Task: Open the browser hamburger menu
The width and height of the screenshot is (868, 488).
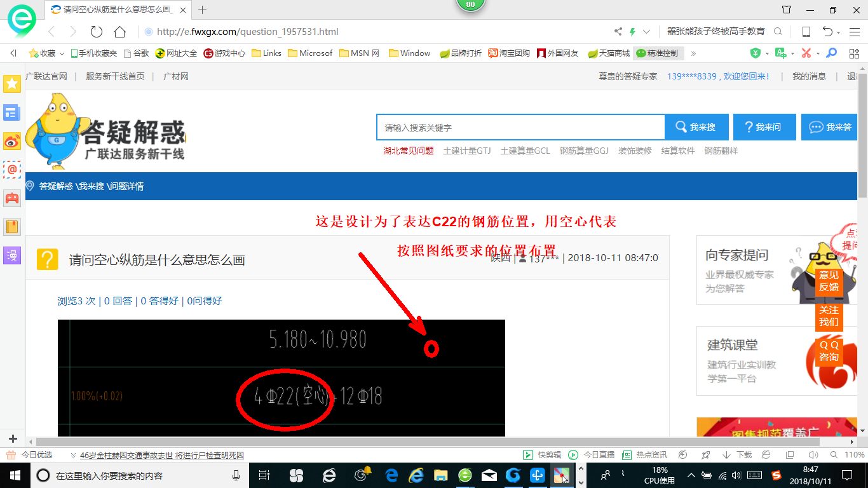Action: pyautogui.click(x=855, y=32)
